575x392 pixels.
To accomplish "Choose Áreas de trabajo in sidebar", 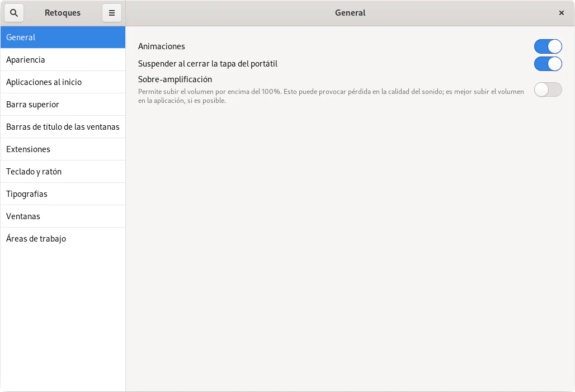I will (63, 239).
